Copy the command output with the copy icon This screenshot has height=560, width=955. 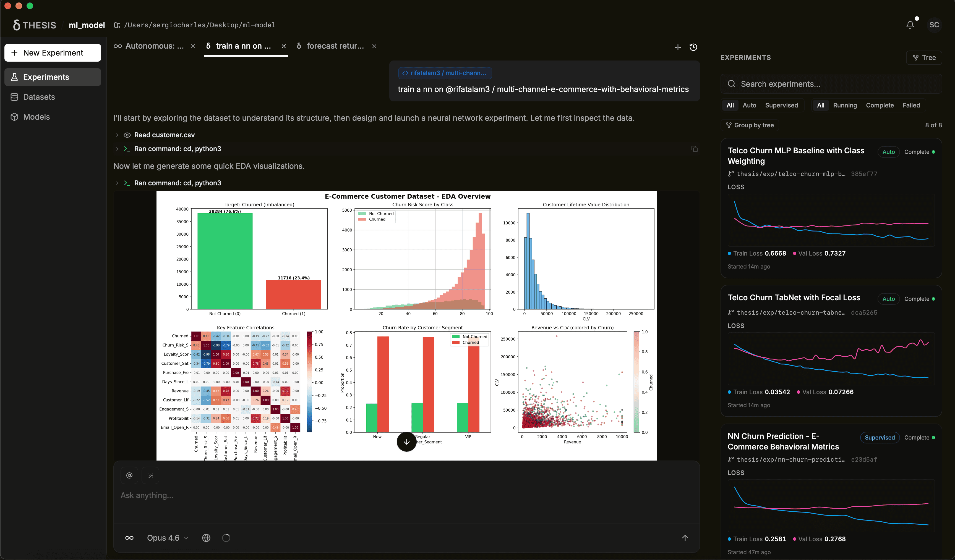click(694, 148)
